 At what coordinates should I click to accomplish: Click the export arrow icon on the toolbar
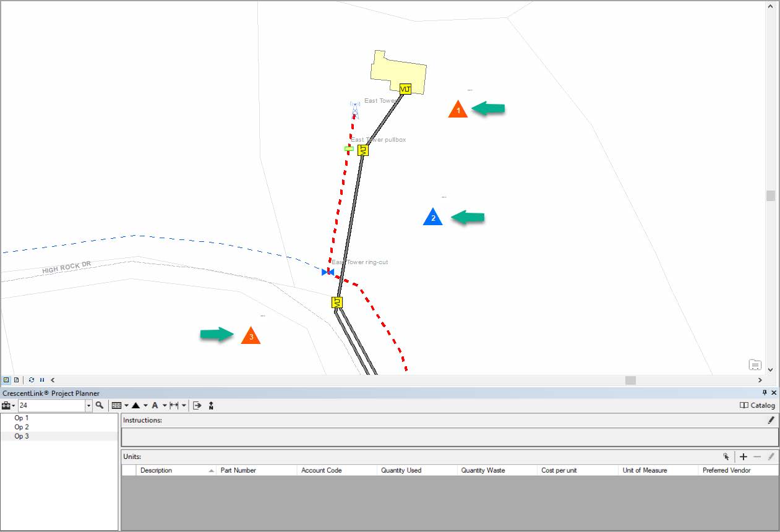[x=197, y=405]
